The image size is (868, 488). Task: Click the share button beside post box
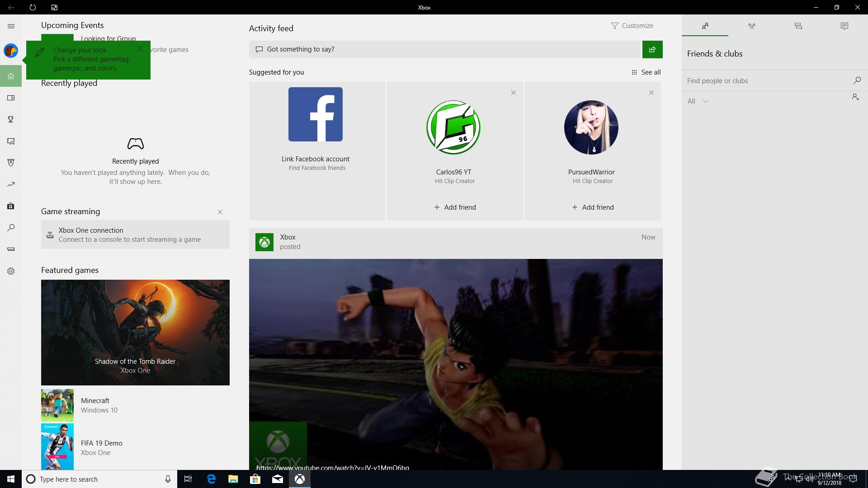click(652, 49)
